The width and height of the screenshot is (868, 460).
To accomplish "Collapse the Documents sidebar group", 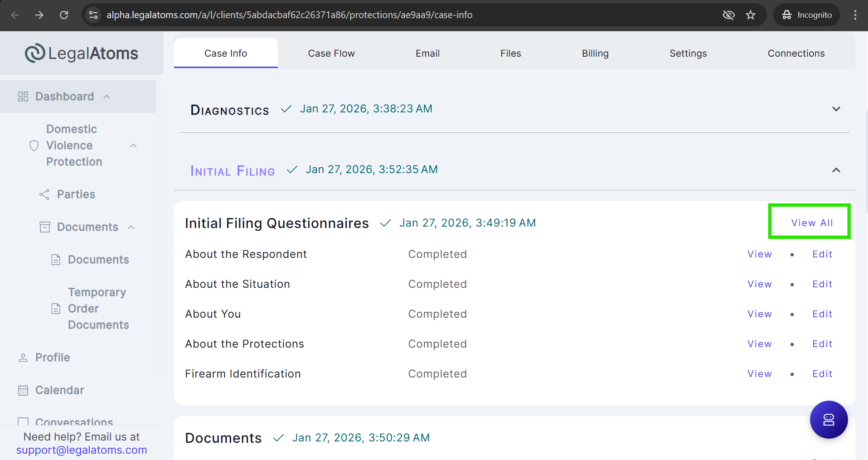I will [x=131, y=227].
